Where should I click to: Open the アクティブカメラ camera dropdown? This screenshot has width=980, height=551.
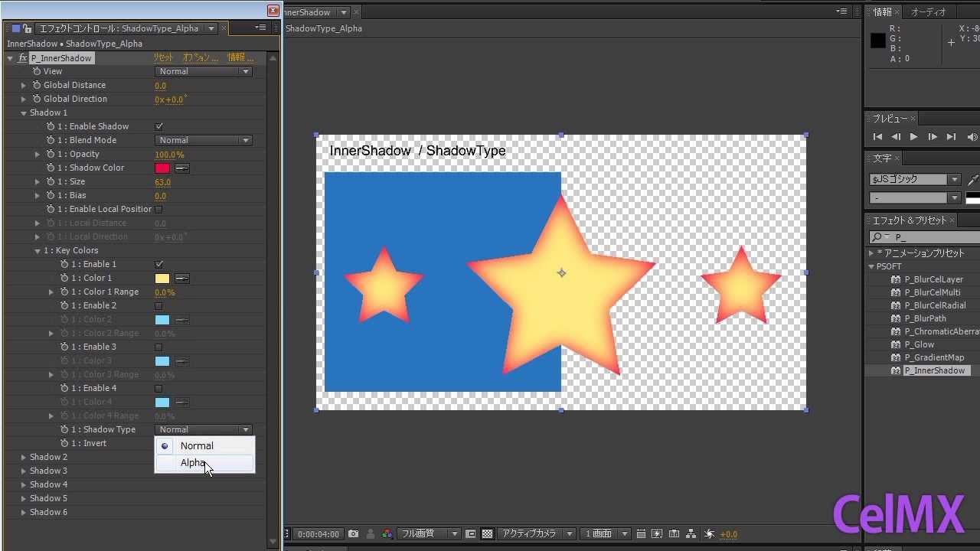(536, 534)
